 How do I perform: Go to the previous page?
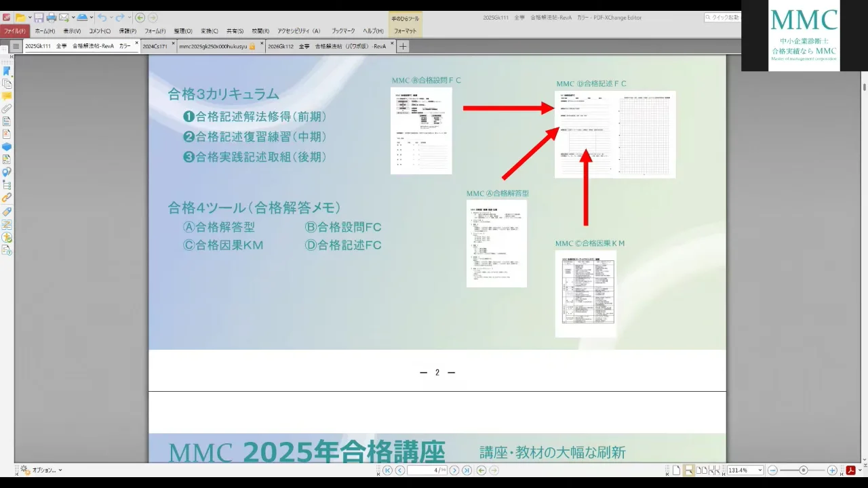click(x=400, y=470)
